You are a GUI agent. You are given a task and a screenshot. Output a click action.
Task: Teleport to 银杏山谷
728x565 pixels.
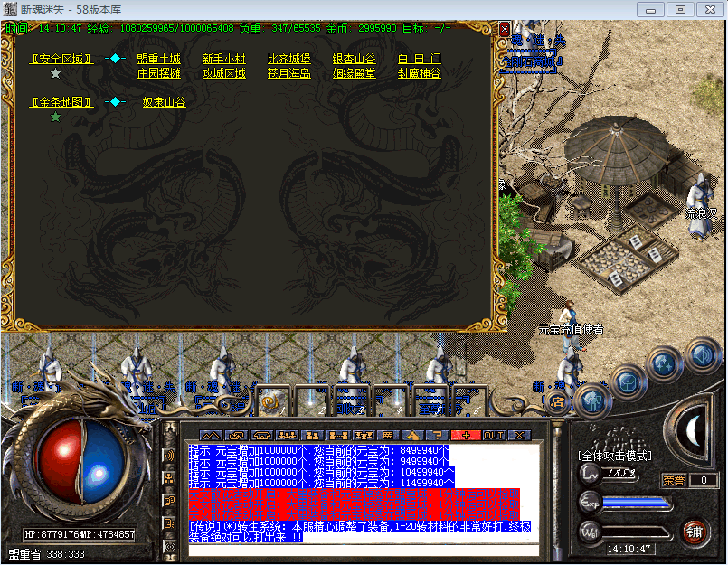(x=354, y=59)
